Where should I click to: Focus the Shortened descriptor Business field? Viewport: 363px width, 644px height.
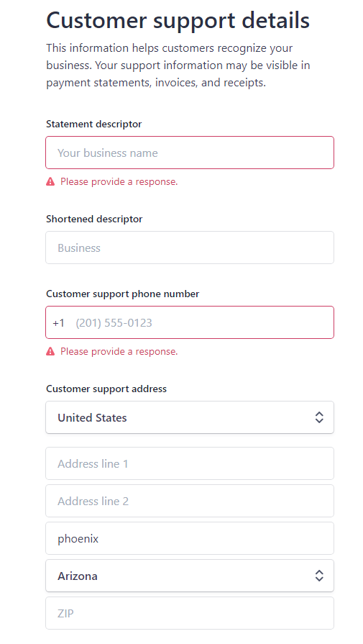[x=190, y=248]
